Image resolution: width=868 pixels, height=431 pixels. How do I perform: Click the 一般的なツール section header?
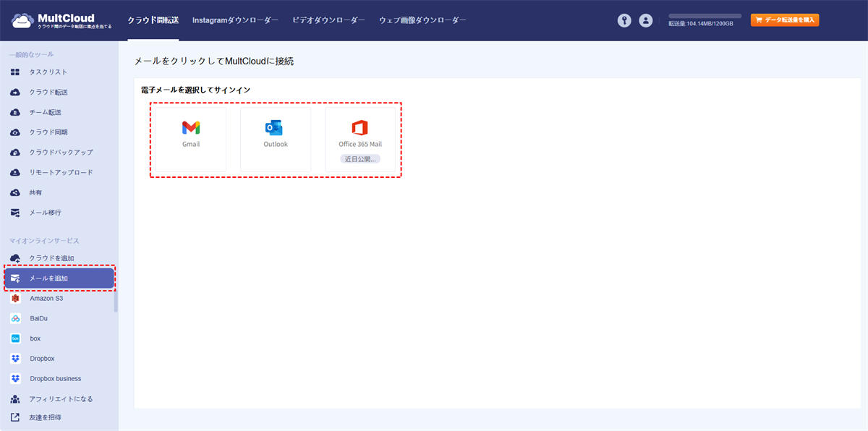31,55
